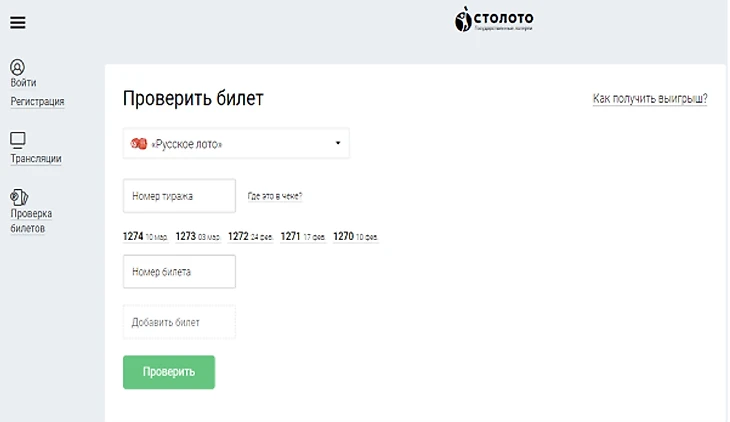Click the Добавить билет field

[179, 322]
